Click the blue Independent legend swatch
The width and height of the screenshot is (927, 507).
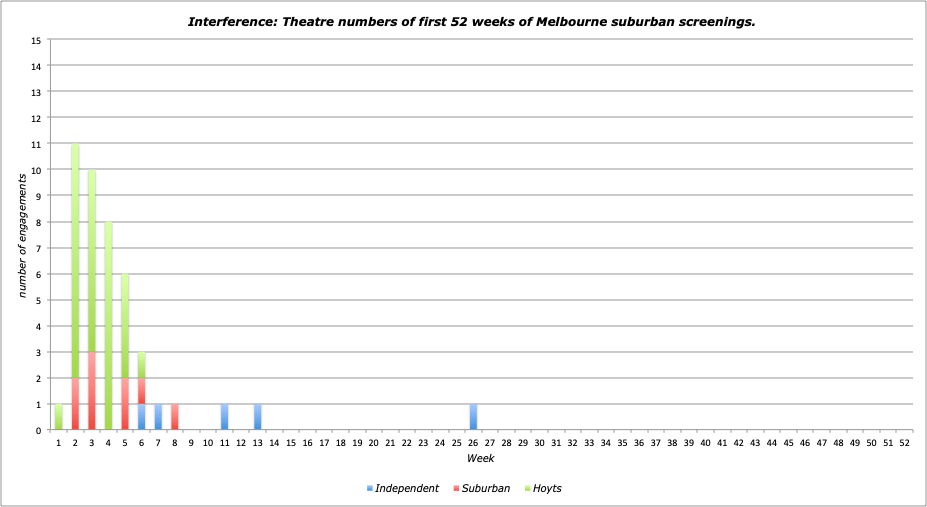370,488
